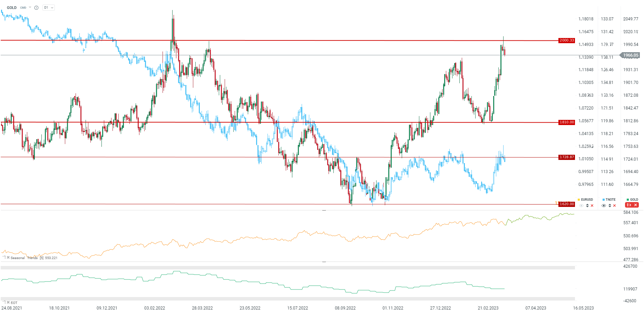Click the COT indicator label
Image resolution: width=644 pixels, height=314 pixels.
point(14,303)
